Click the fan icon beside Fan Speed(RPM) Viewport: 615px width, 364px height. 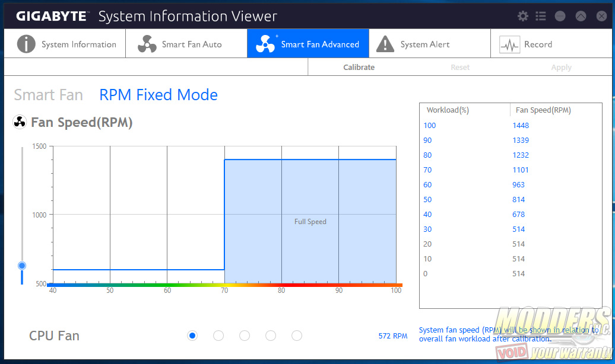[x=20, y=122]
